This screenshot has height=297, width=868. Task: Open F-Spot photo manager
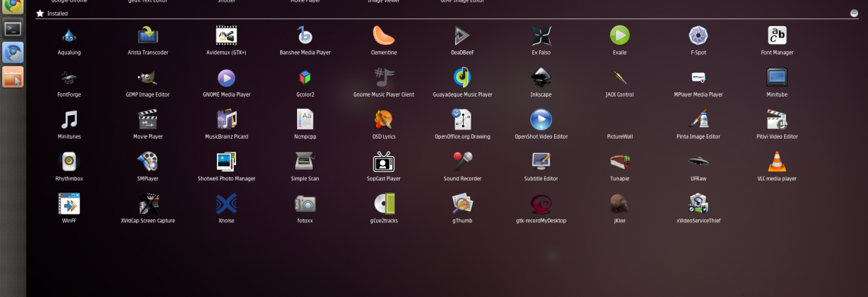click(x=698, y=36)
